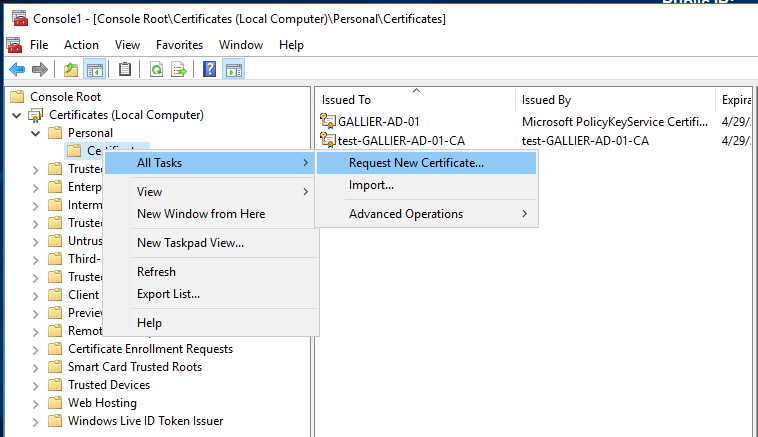
Task: Choose Refresh in the context menu
Action: (x=211, y=272)
